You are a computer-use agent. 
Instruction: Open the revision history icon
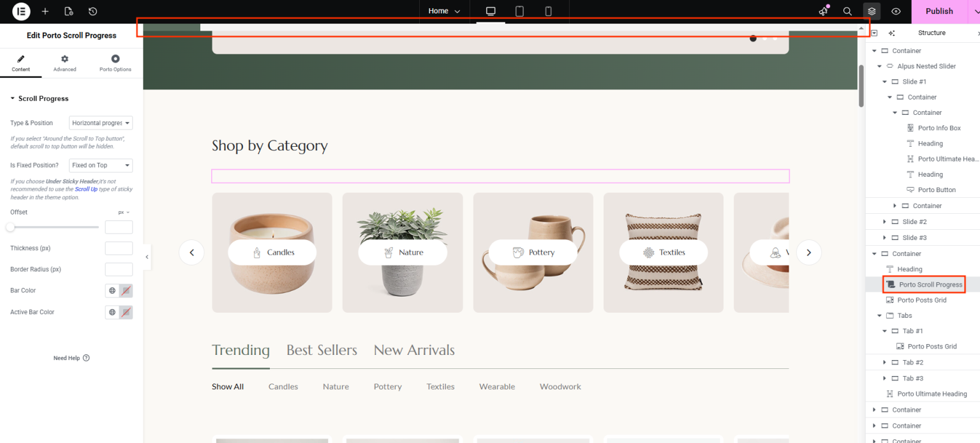(93, 11)
